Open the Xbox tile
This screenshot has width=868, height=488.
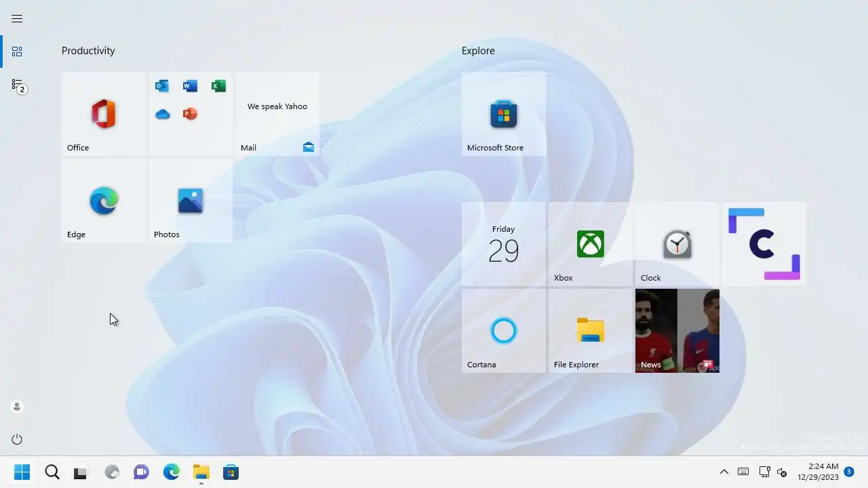591,244
